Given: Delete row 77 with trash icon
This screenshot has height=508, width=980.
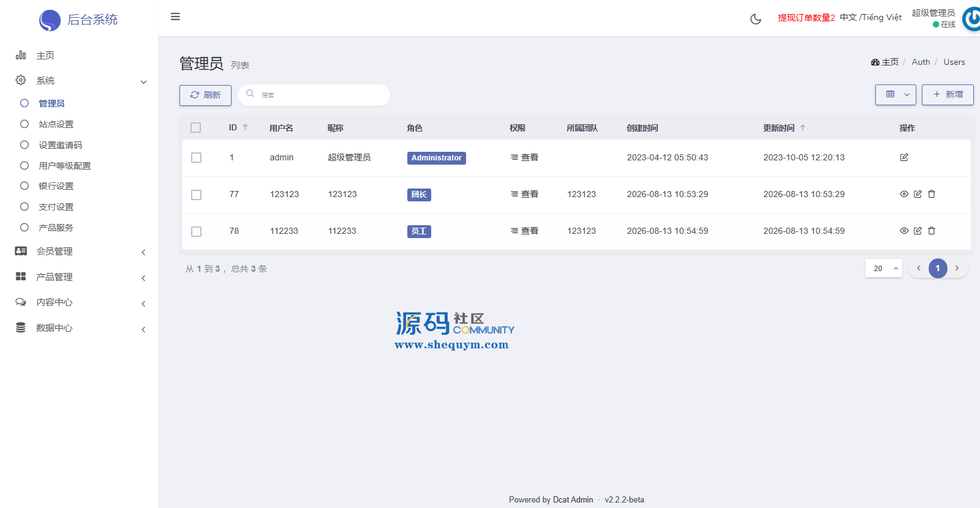Looking at the screenshot, I should [932, 194].
